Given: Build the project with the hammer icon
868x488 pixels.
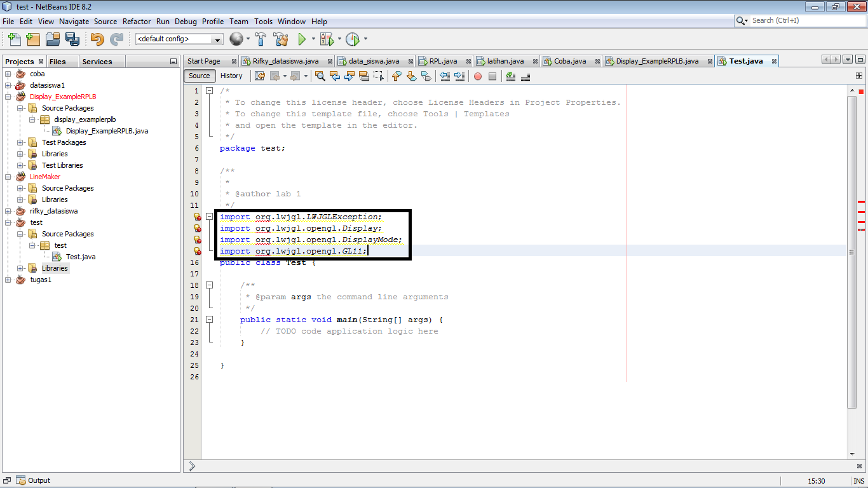Looking at the screenshot, I should point(261,39).
